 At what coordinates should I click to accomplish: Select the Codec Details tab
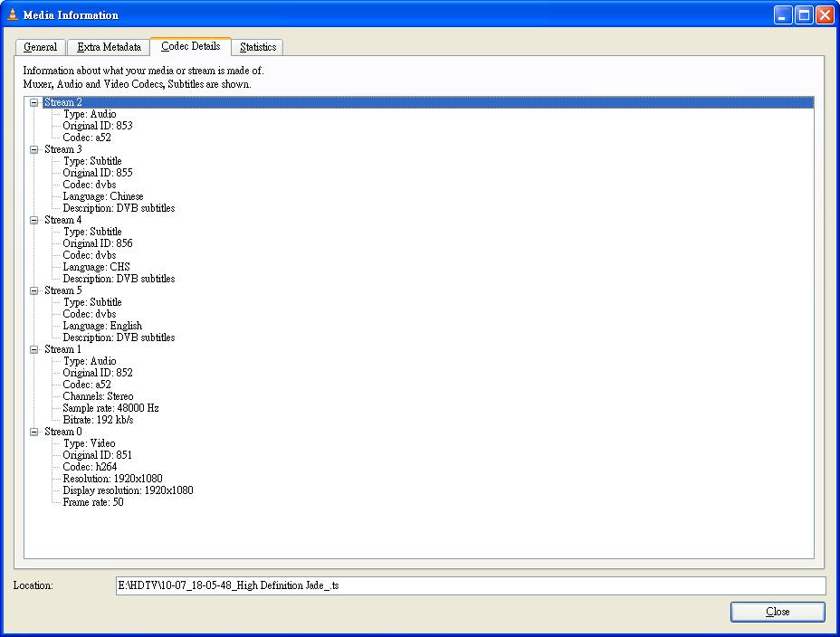190,46
